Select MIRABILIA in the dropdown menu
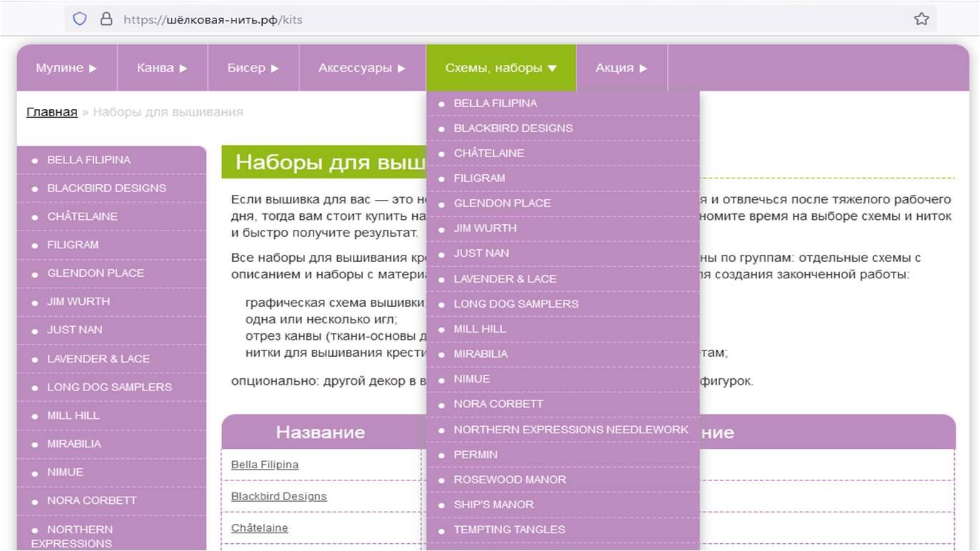The width and height of the screenshot is (980, 551). tap(481, 354)
